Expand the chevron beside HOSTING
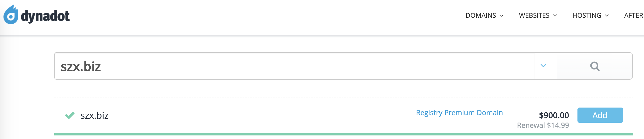Viewport: 644px width, 139px height. 607,16
